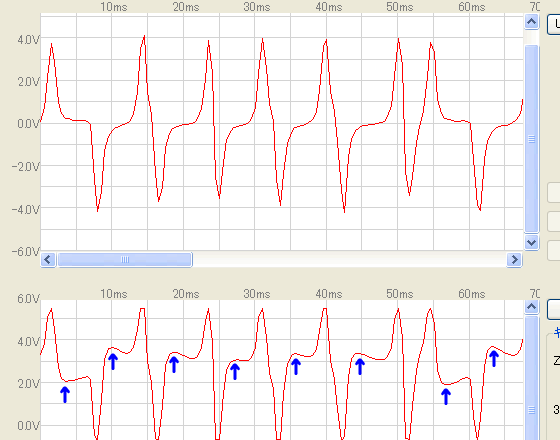The image size is (560, 440).
Task: Click the upper chart's vertical scrollbar up arrow
Action: click(531, 22)
